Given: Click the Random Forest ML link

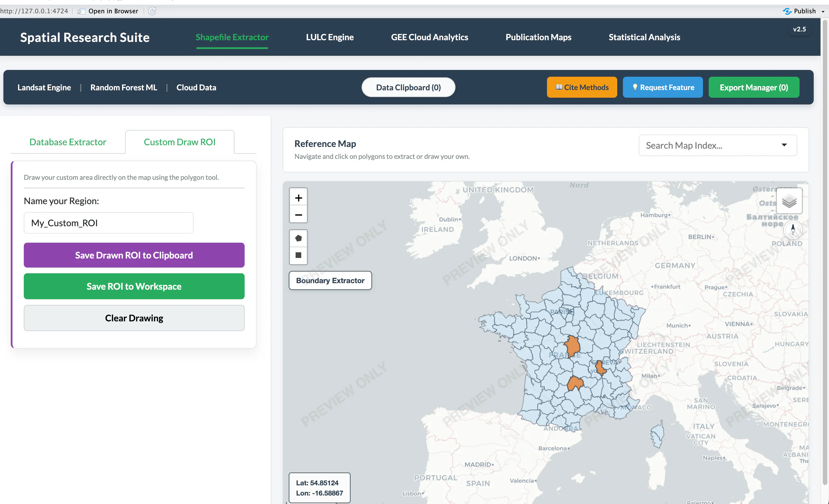Looking at the screenshot, I should point(124,87).
